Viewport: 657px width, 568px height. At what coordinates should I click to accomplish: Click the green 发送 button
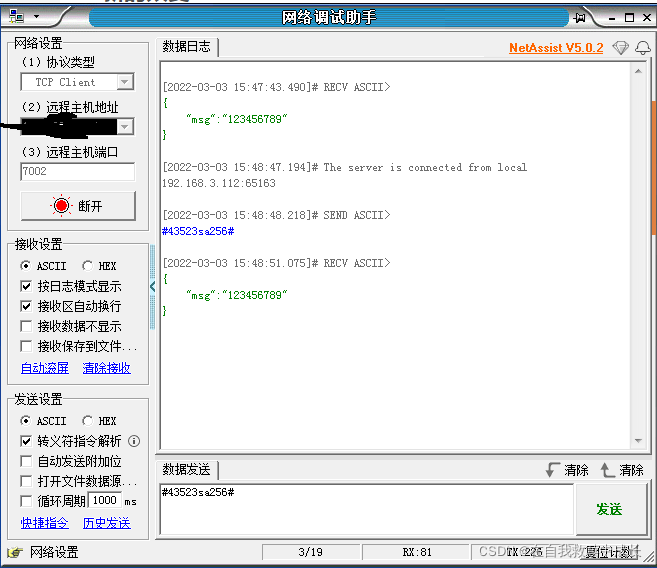pos(610,509)
